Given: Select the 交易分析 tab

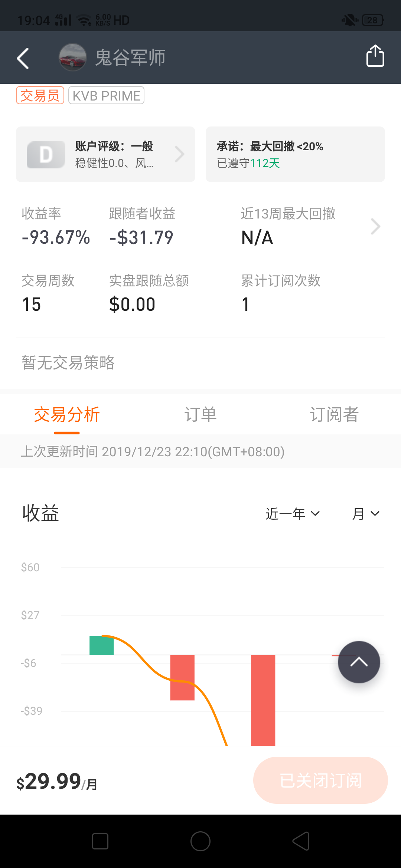Looking at the screenshot, I should tap(67, 414).
